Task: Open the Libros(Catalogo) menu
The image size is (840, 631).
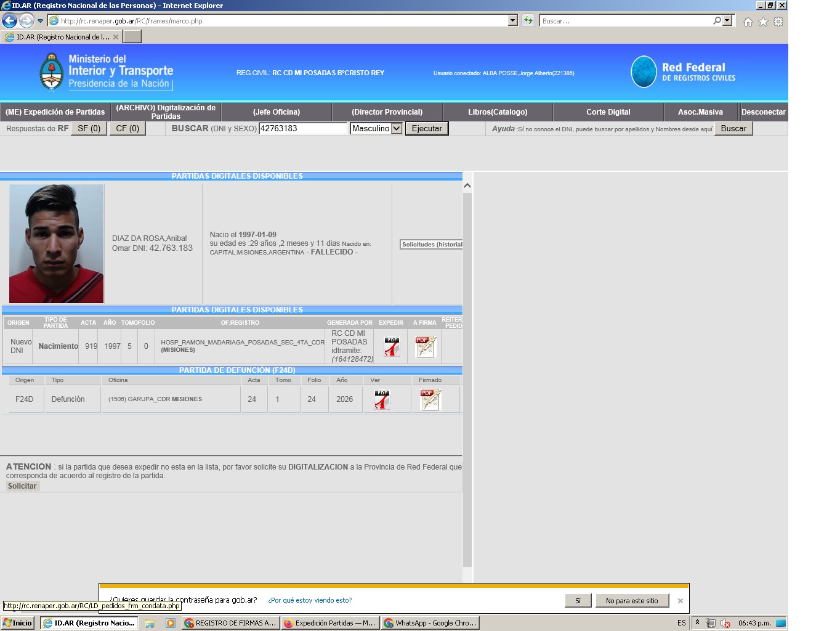Action: [x=498, y=112]
